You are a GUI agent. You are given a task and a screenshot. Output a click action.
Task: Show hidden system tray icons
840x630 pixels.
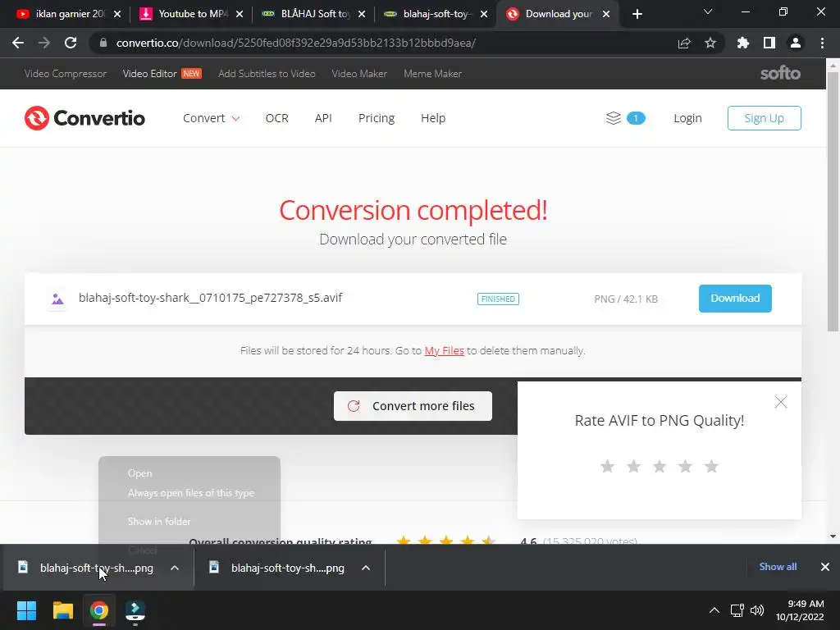click(714, 610)
